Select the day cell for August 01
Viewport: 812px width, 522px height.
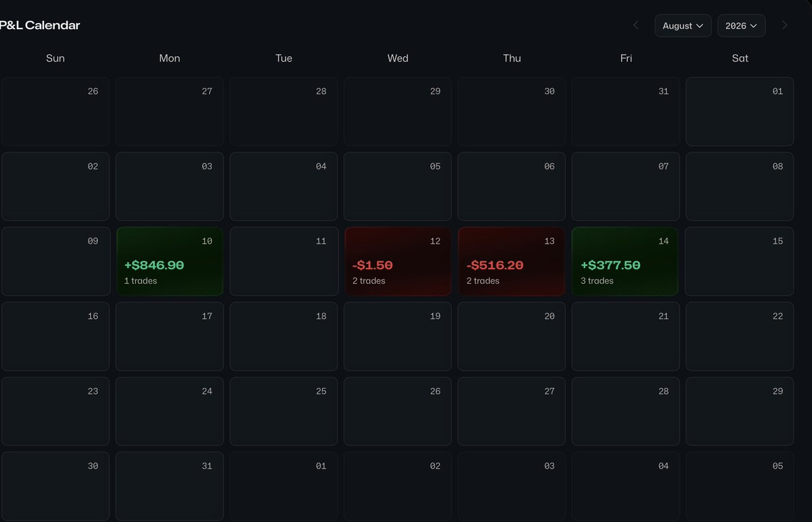(x=740, y=112)
